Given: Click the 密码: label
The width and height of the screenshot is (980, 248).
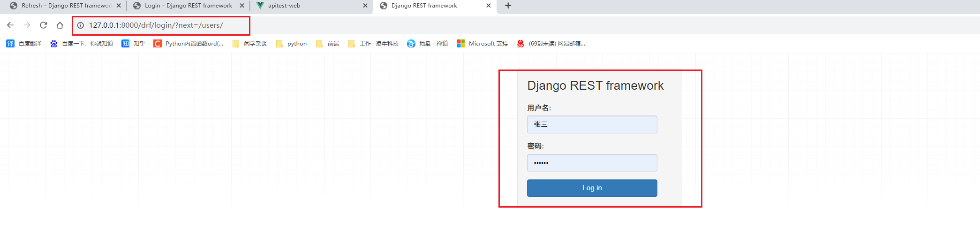Looking at the screenshot, I should [x=535, y=146].
